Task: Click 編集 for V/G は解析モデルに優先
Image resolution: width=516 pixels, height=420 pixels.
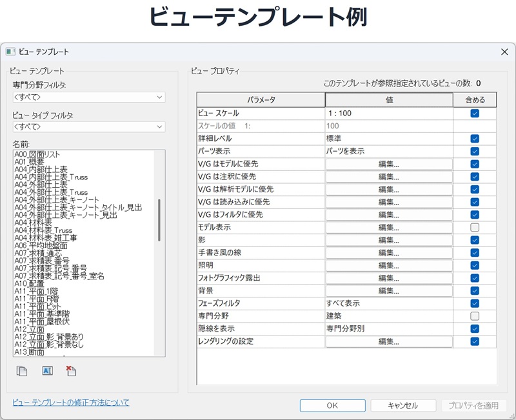Action: (389, 189)
